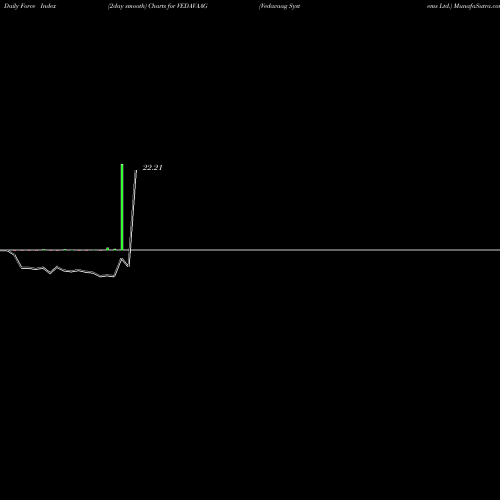Click the 'Daily Force Index' title text
The height and width of the screenshot is (500, 500).
coord(30,6)
